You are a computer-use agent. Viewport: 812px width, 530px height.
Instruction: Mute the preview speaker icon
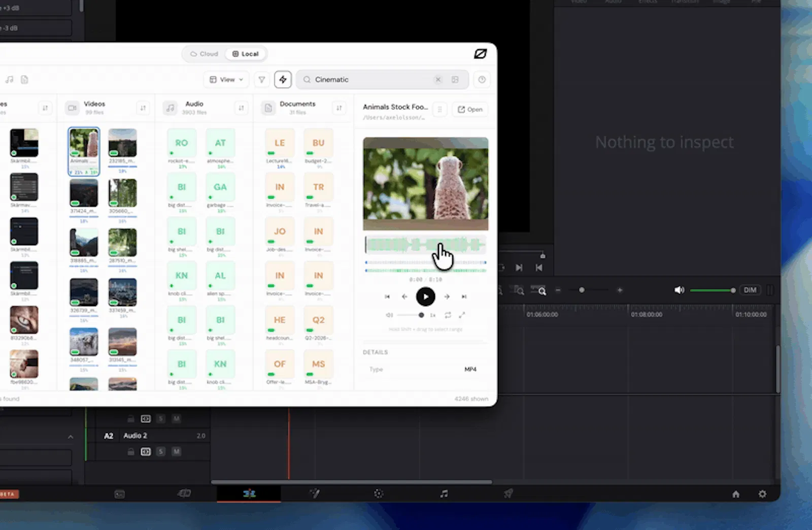[x=389, y=315]
